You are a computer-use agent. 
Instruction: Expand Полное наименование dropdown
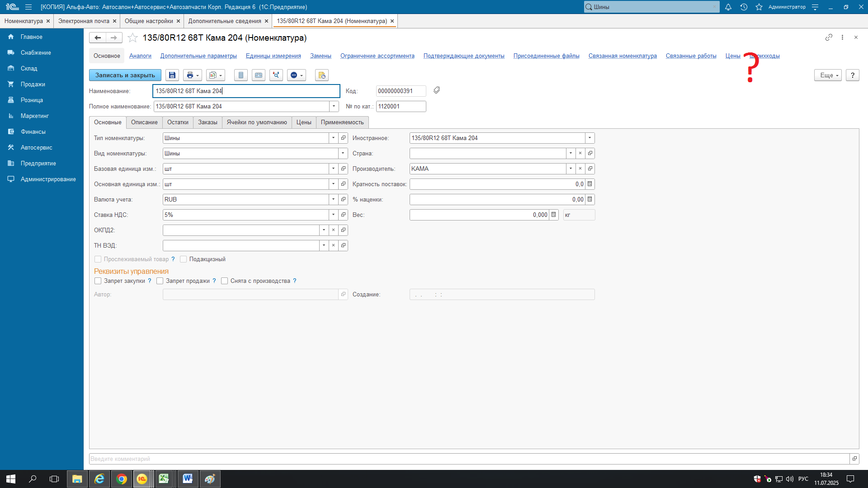coord(334,106)
